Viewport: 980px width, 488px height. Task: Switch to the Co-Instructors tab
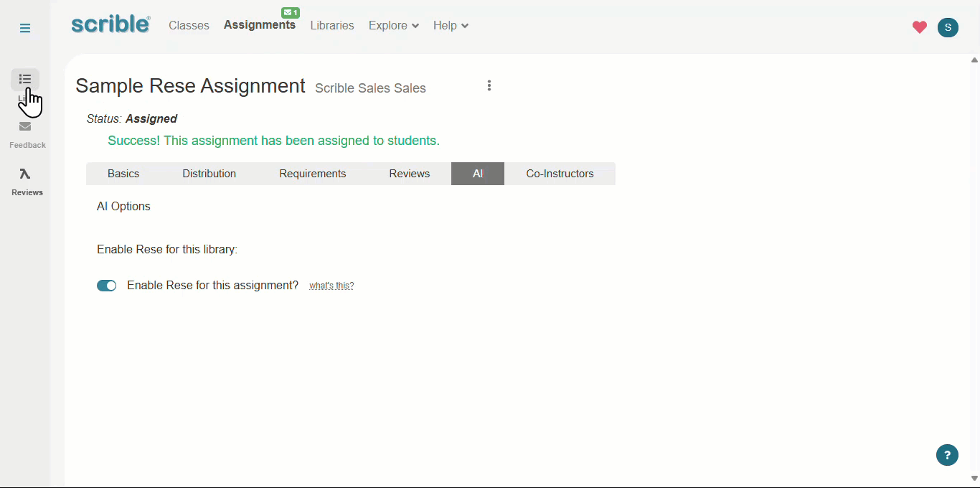560,174
